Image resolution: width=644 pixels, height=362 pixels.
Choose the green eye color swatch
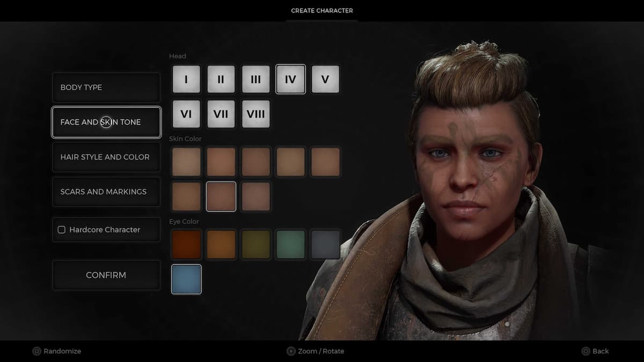(x=290, y=245)
